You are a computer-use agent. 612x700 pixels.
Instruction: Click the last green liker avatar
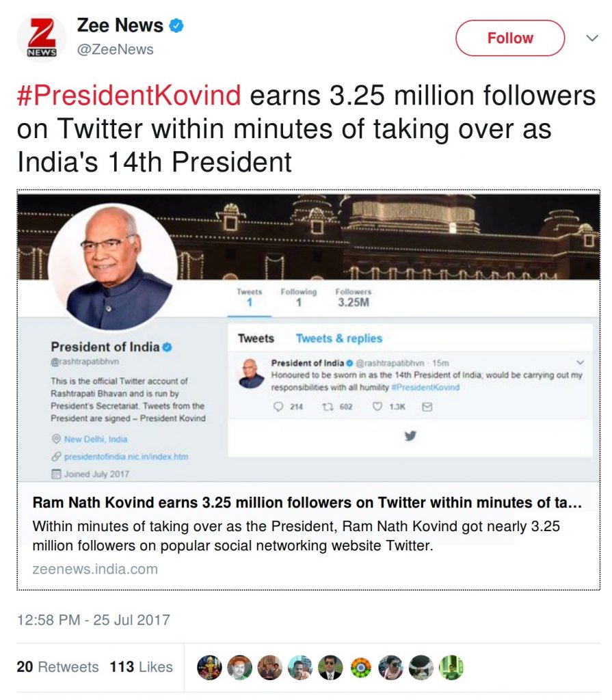[x=451, y=667]
